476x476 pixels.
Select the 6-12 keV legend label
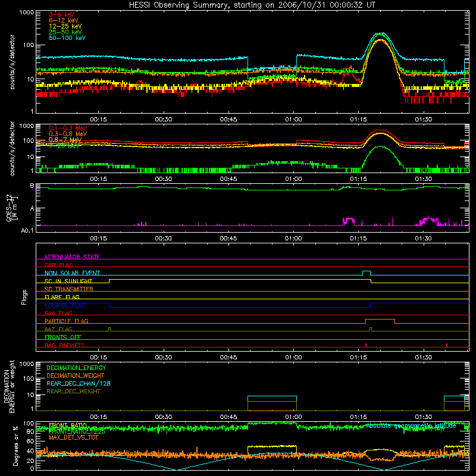[63, 20]
